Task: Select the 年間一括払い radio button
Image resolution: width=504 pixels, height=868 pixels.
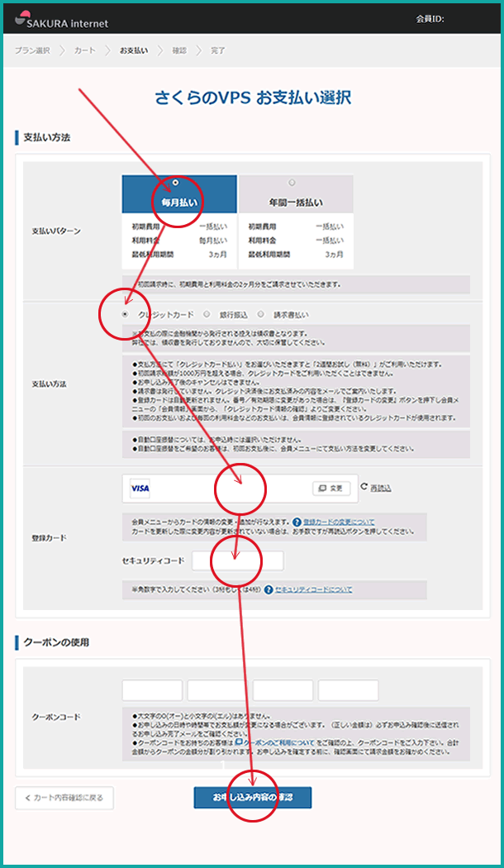Action: [x=292, y=182]
